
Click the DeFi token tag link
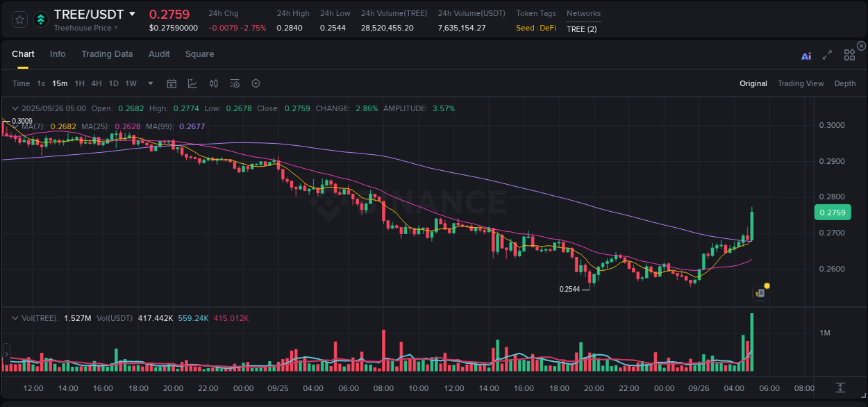pos(549,28)
